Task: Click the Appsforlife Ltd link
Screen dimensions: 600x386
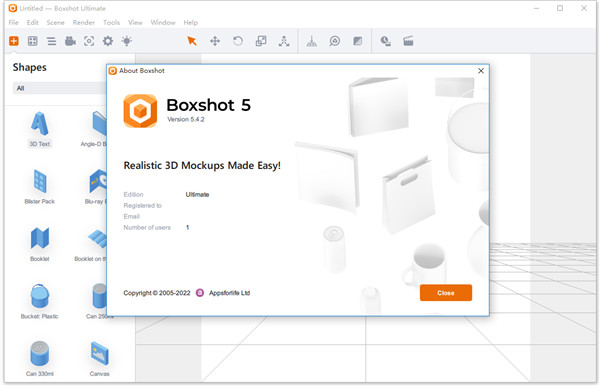Action: coord(229,293)
